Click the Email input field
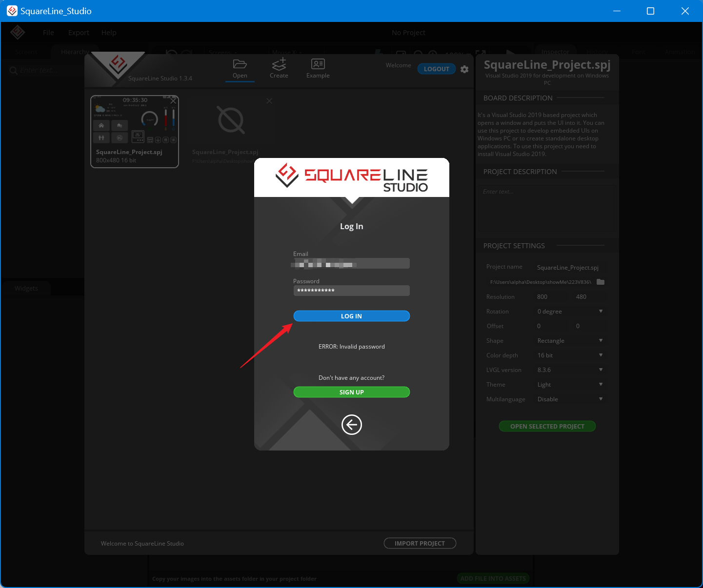The height and width of the screenshot is (588, 703). coord(350,263)
